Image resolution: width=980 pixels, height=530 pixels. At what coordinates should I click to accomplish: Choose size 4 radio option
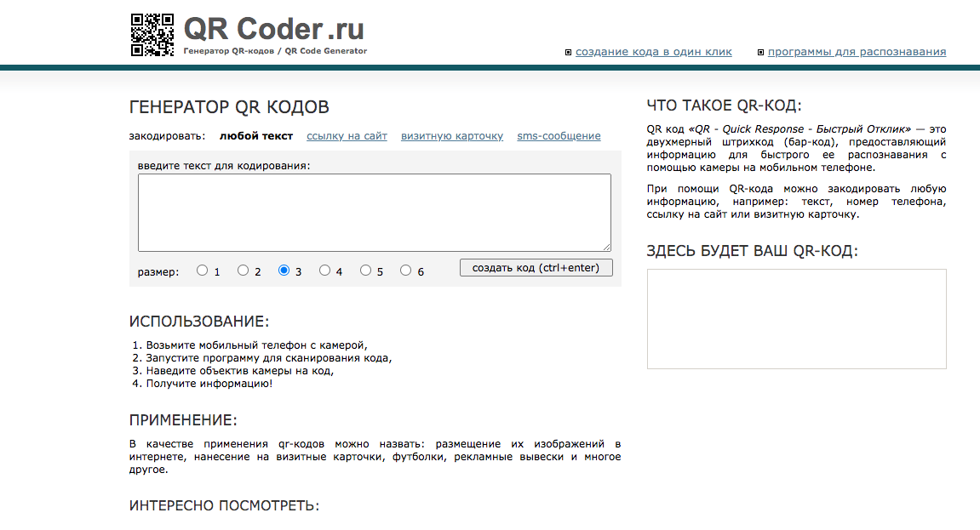pyautogui.click(x=324, y=271)
